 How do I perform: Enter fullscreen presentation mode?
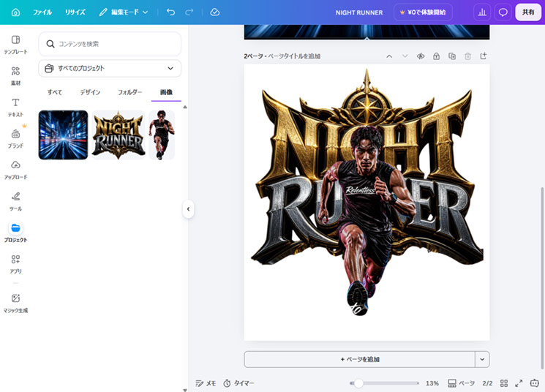(519, 383)
